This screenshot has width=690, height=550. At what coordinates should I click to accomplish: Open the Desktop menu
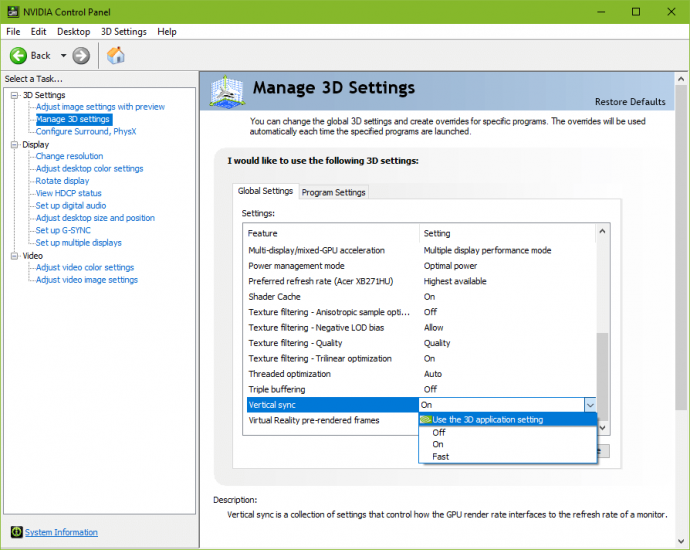pyautogui.click(x=73, y=31)
